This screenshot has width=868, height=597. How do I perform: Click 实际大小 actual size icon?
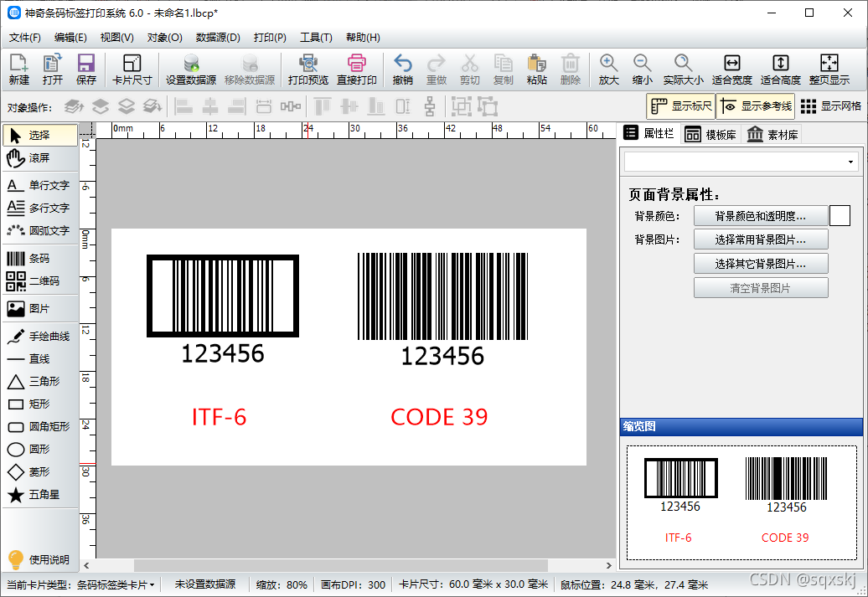683,69
